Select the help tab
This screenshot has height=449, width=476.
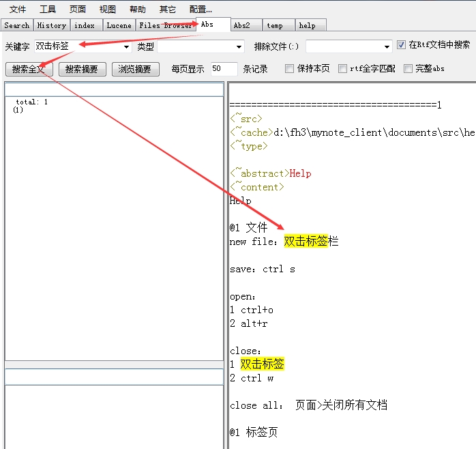(308, 25)
